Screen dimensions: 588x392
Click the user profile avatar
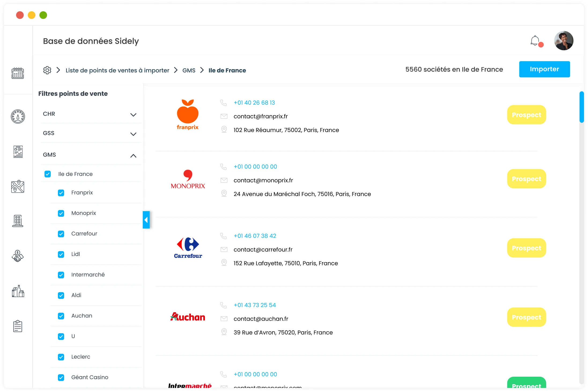click(564, 41)
